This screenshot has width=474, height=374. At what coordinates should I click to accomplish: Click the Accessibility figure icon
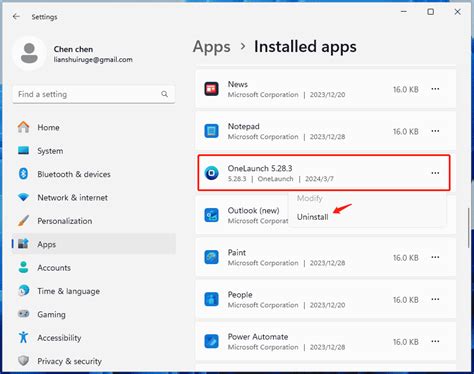(x=23, y=337)
